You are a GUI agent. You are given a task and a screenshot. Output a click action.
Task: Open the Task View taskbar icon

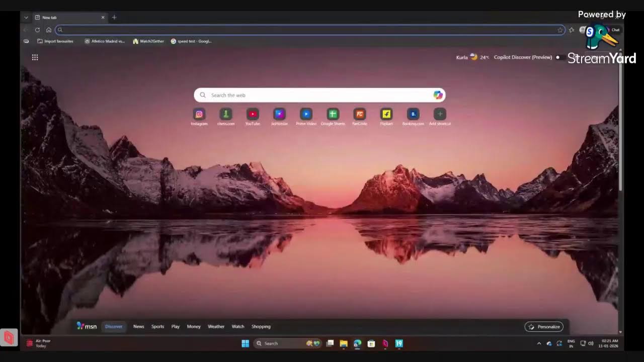[x=330, y=343]
